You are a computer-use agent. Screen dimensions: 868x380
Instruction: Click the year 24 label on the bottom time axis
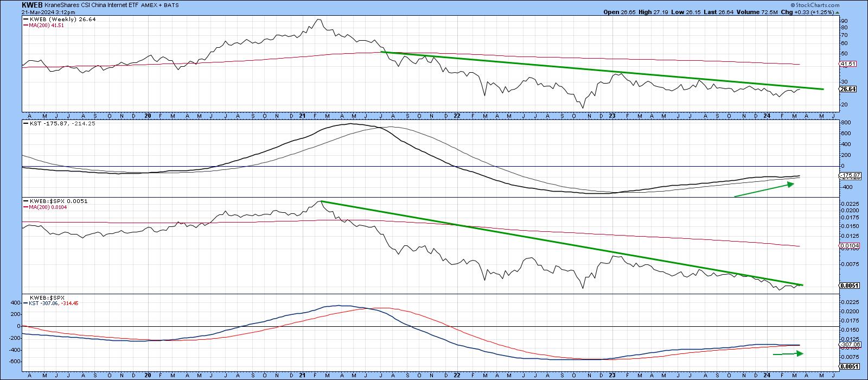click(x=767, y=376)
